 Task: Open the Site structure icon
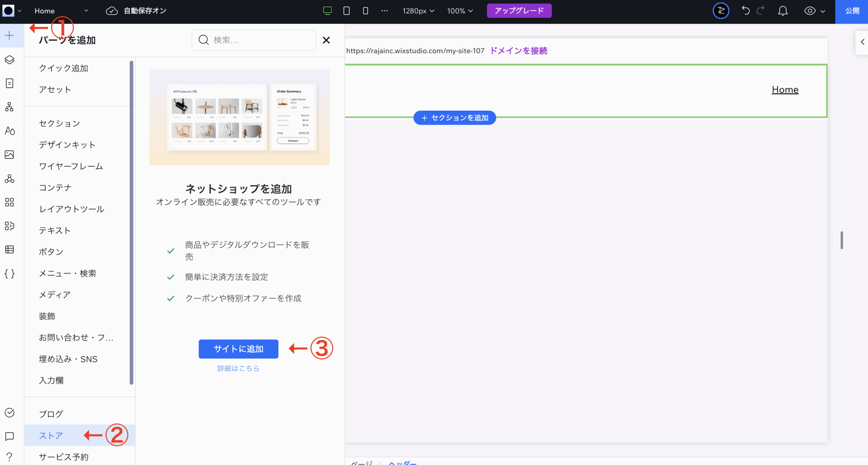pyautogui.click(x=9, y=107)
